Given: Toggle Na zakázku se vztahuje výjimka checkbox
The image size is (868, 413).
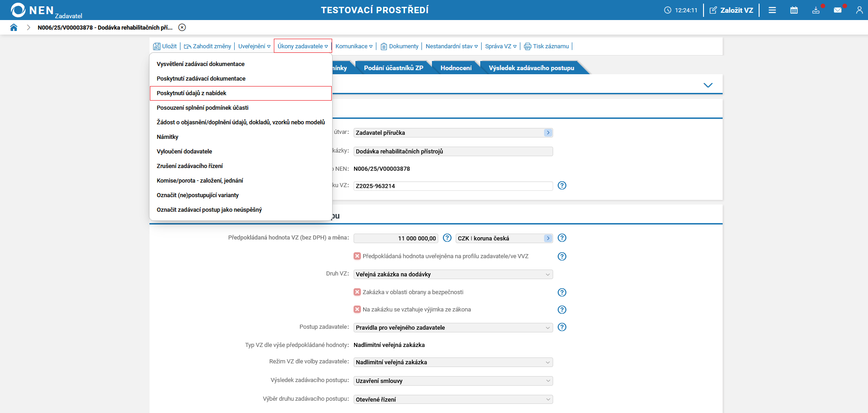Looking at the screenshot, I should pos(357,309).
